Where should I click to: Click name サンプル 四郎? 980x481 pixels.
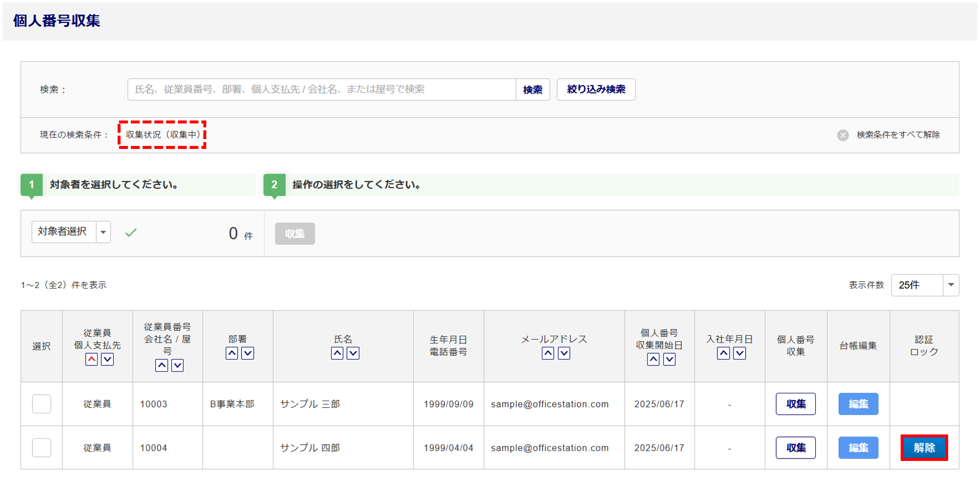coord(310,448)
